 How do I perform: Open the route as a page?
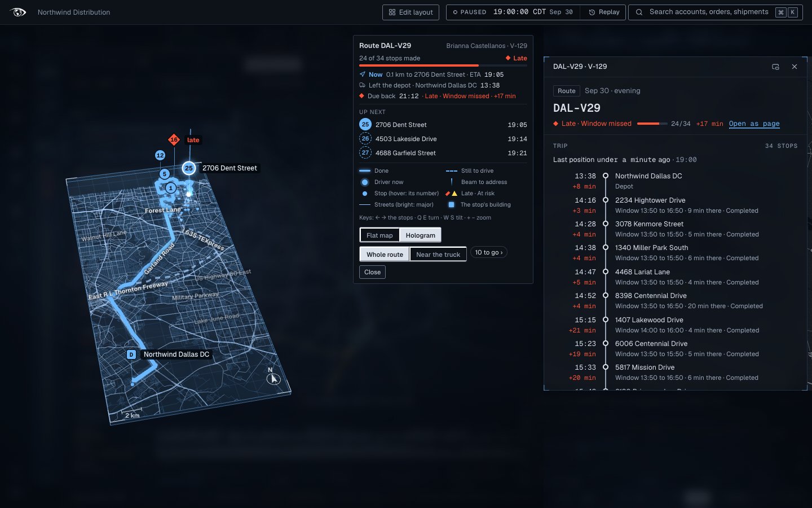click(754, 124)
